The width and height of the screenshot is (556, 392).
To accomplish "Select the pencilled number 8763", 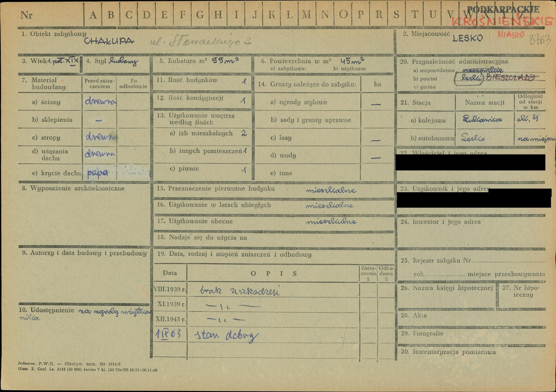I will pos(540,39).
